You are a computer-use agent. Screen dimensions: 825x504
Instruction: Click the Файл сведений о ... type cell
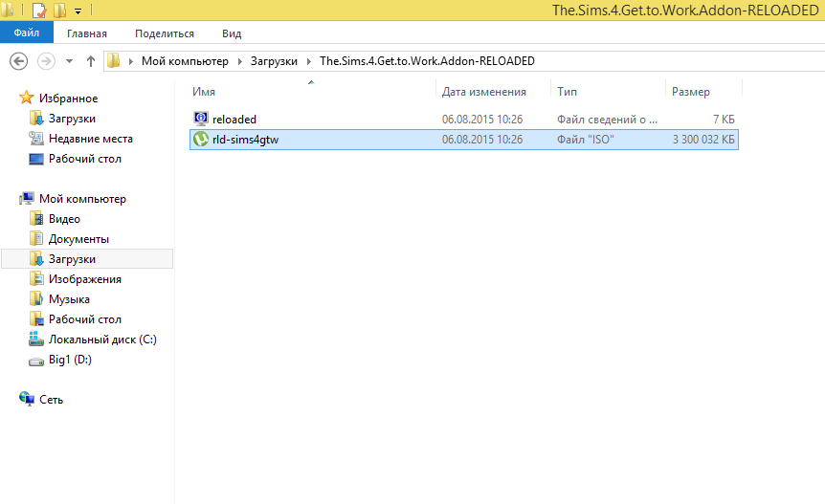point(607,120)
